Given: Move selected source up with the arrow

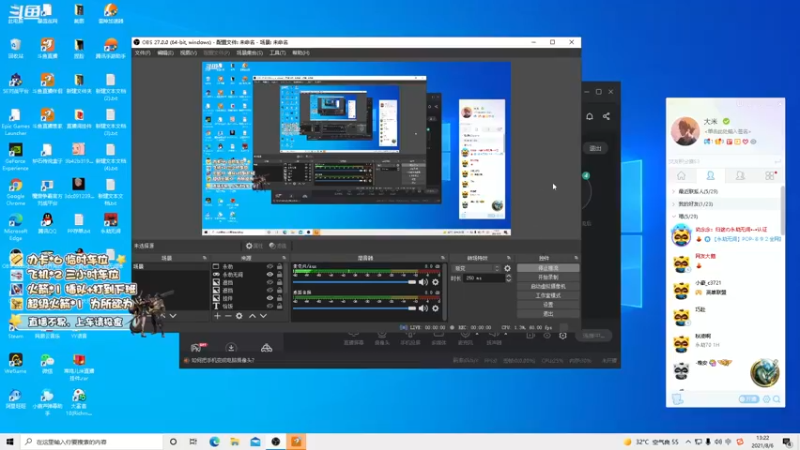Looking at the screenshot, I should point(252,316).
